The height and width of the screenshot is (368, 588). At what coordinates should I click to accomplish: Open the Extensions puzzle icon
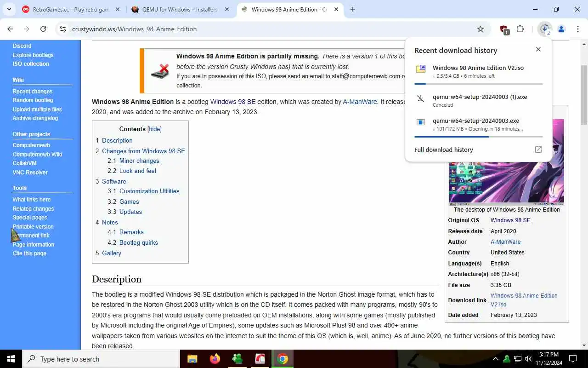(520, 29)
